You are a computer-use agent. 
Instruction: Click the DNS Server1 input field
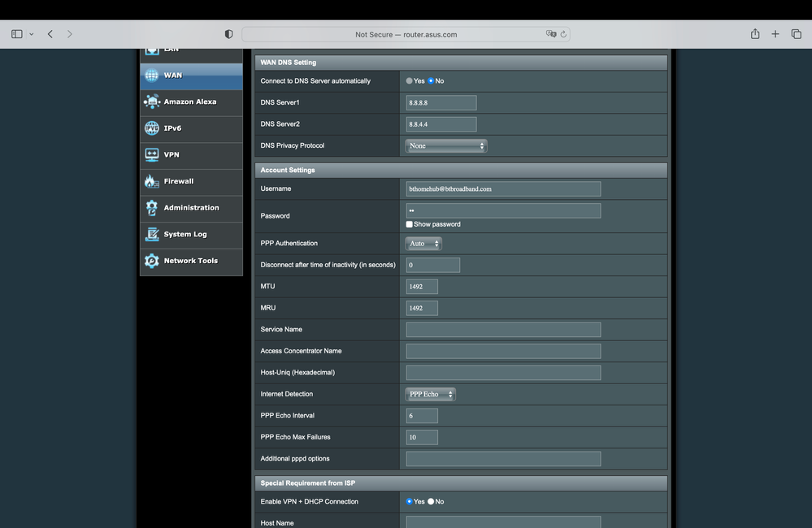[x=441, y=103]
